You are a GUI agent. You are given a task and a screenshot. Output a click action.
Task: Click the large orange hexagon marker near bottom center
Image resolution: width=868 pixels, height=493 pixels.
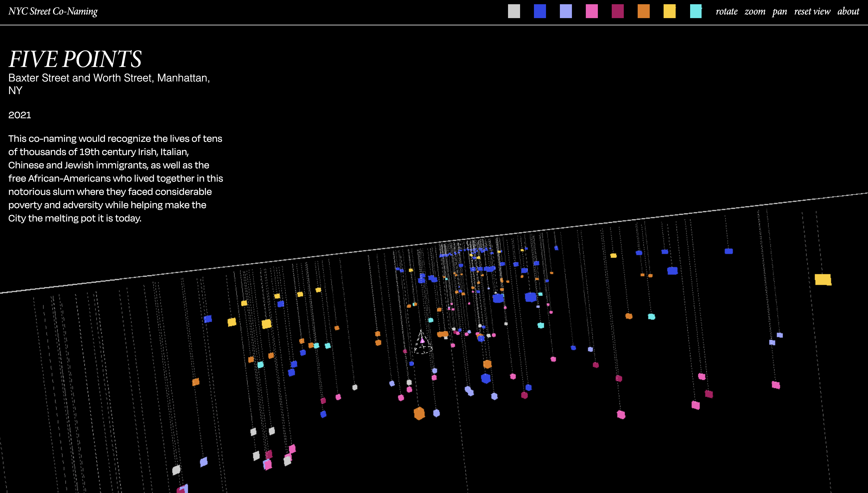coord(419,413)
